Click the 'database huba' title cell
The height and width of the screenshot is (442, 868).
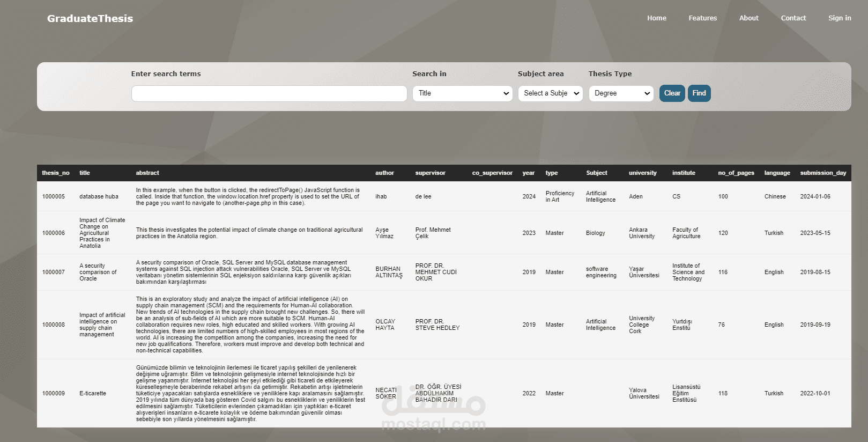(99, 196)
